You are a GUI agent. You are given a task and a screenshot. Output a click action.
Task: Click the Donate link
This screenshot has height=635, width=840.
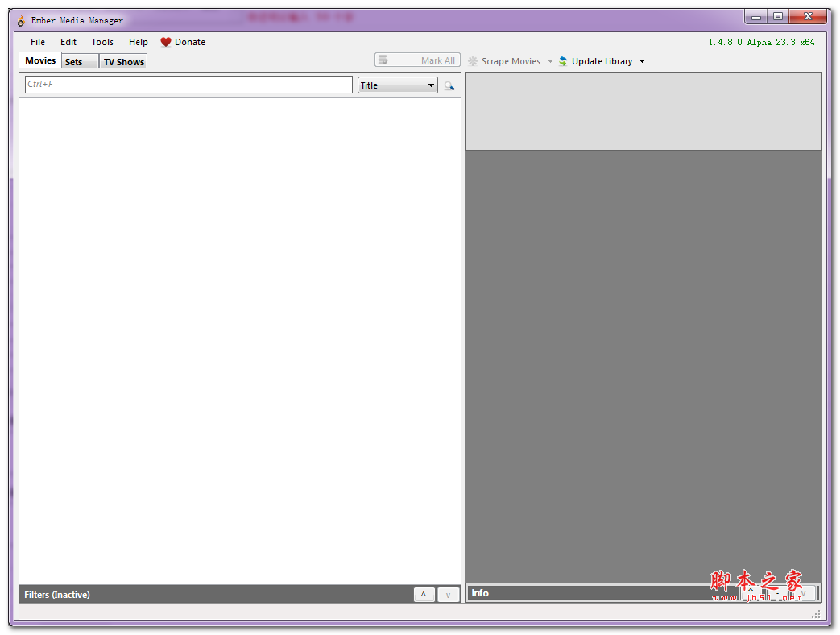(x=190, y=42)
